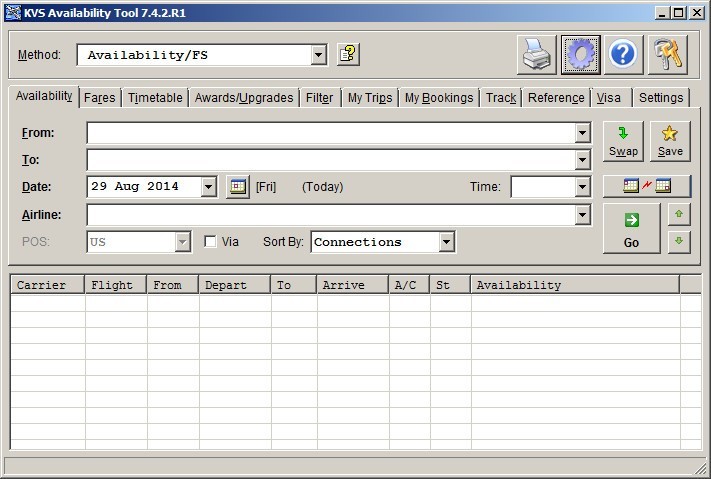Toggle the Via checkbox
Viewport: 711px width, 479px height.
point(210,241)
